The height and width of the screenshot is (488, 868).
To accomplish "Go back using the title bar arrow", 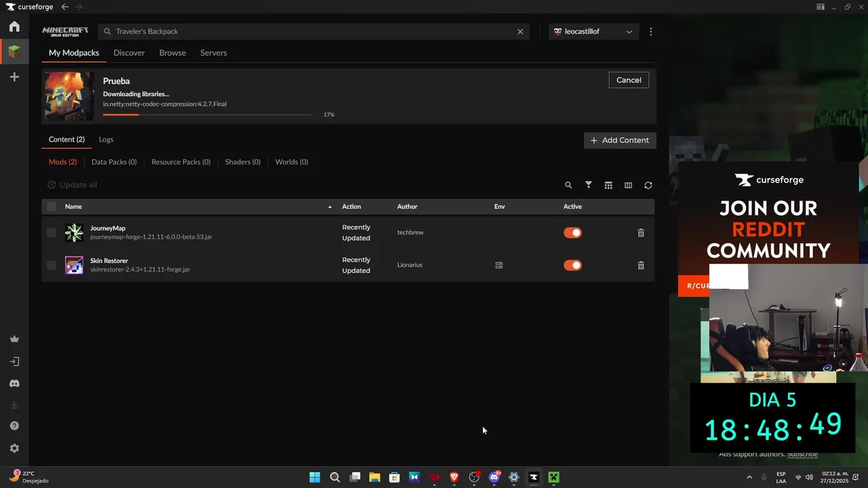I will 64,7.
